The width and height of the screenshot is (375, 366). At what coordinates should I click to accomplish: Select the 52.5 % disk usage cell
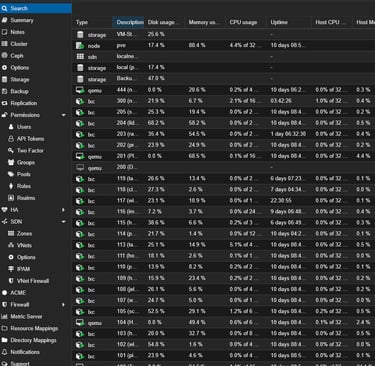click(156, 311)
